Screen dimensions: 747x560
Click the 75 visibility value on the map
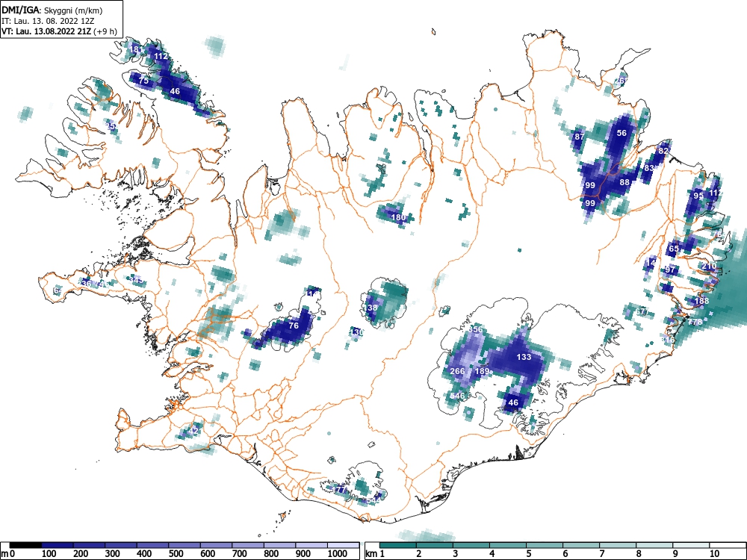(143, 81)
